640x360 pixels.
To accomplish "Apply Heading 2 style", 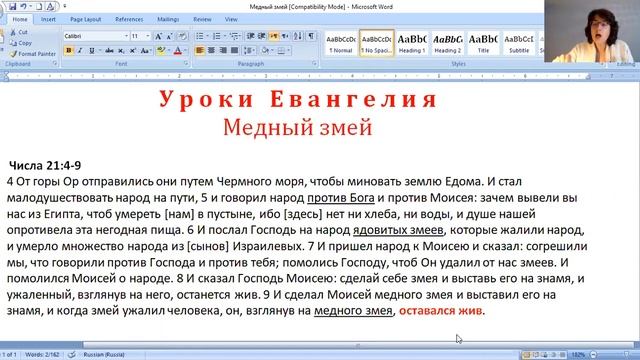I will point(447,43).
